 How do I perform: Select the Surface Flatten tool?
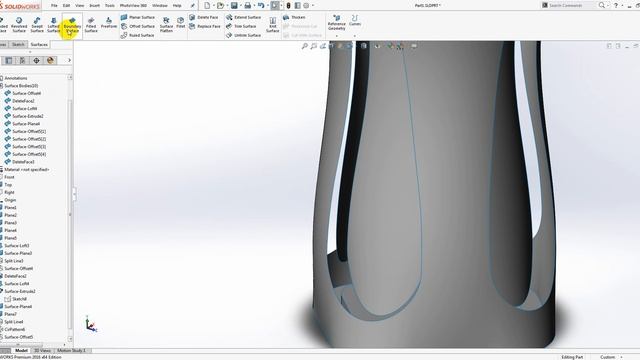pyautogui.click(x=166, y=25)
